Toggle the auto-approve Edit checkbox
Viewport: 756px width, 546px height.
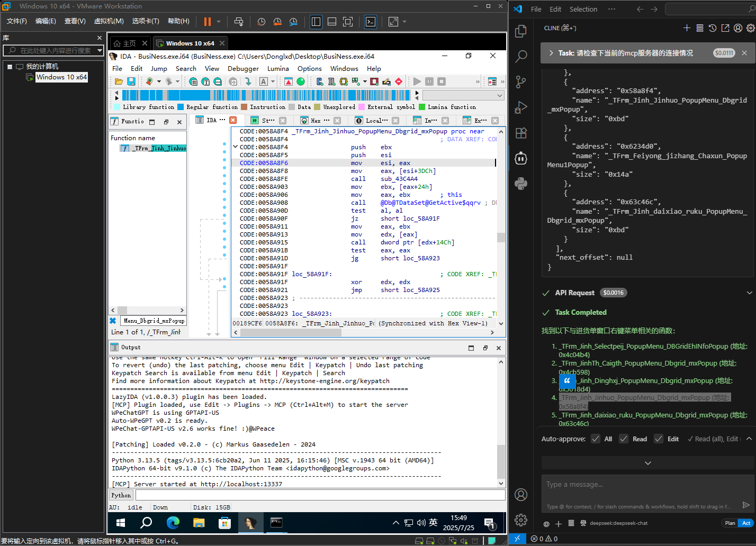point(659,439)
